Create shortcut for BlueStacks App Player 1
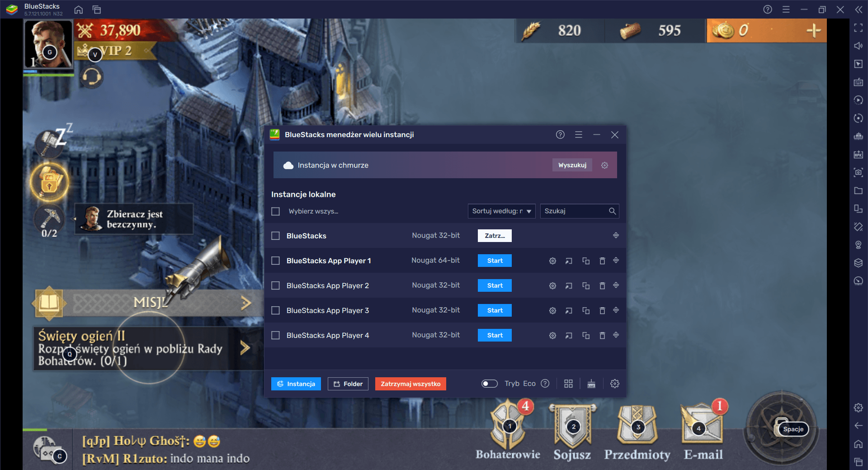 pyautogui.click(x=569, y=261)
